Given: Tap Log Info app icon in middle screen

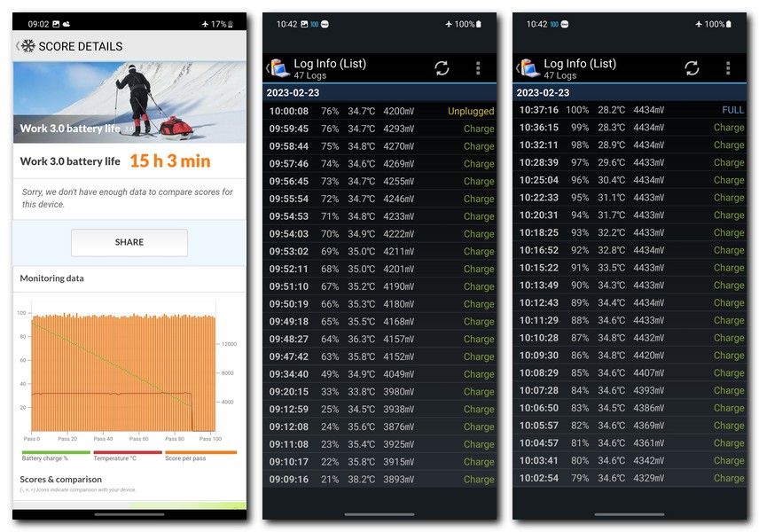Looking at the screenshot, I should 279,68.
